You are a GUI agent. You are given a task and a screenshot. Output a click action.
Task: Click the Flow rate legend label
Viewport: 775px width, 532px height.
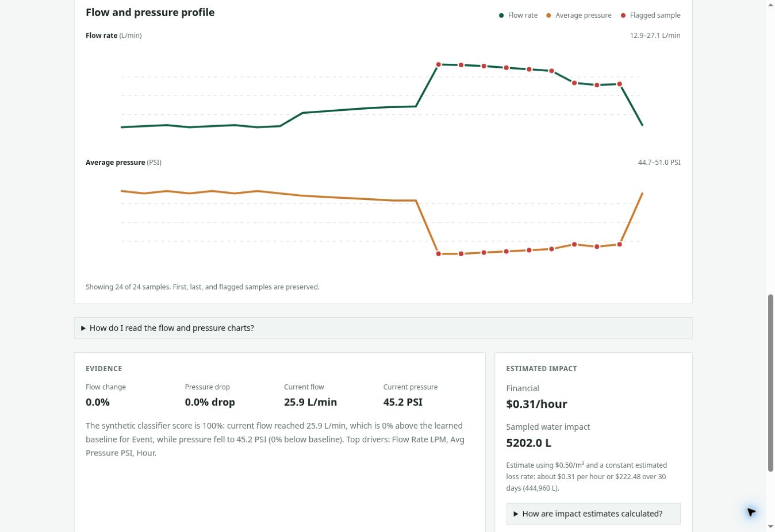tap(523, 16)
